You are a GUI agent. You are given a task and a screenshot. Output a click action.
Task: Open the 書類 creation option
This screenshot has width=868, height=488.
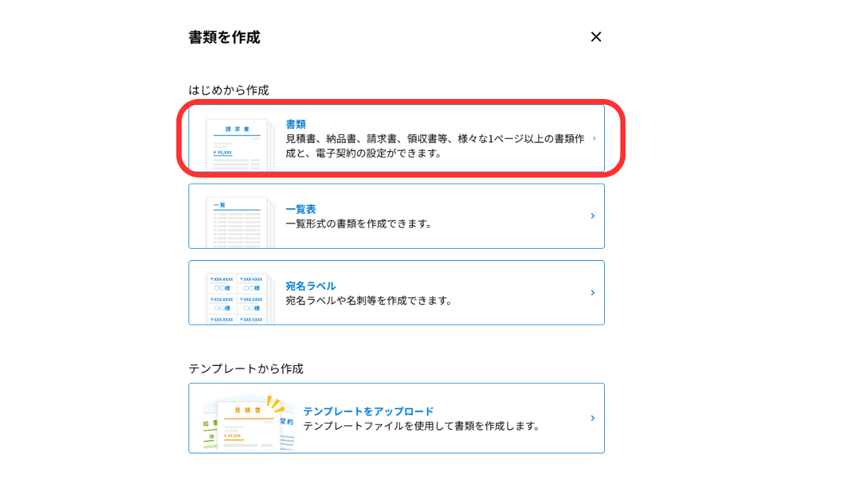click(x=397, y=138)
